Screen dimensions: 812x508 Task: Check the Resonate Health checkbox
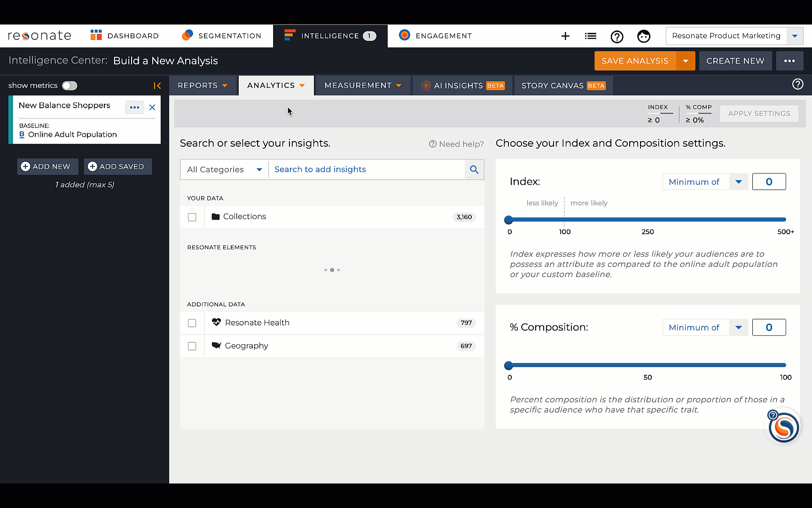(x=192, y=323)
